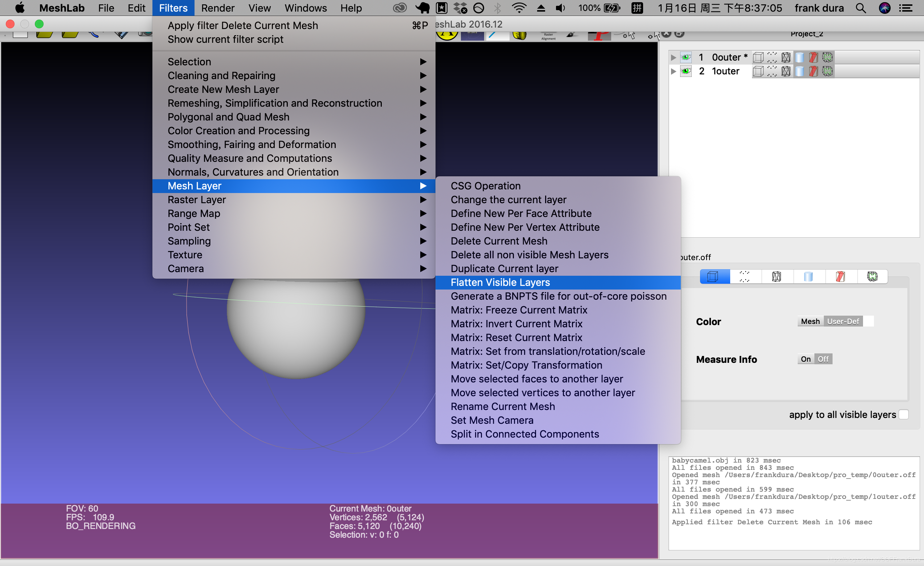924x566 pixels.
Task: Toggle bounding box icon for 0outer layer
Action: pyautogui.click(x=758, y=57)
